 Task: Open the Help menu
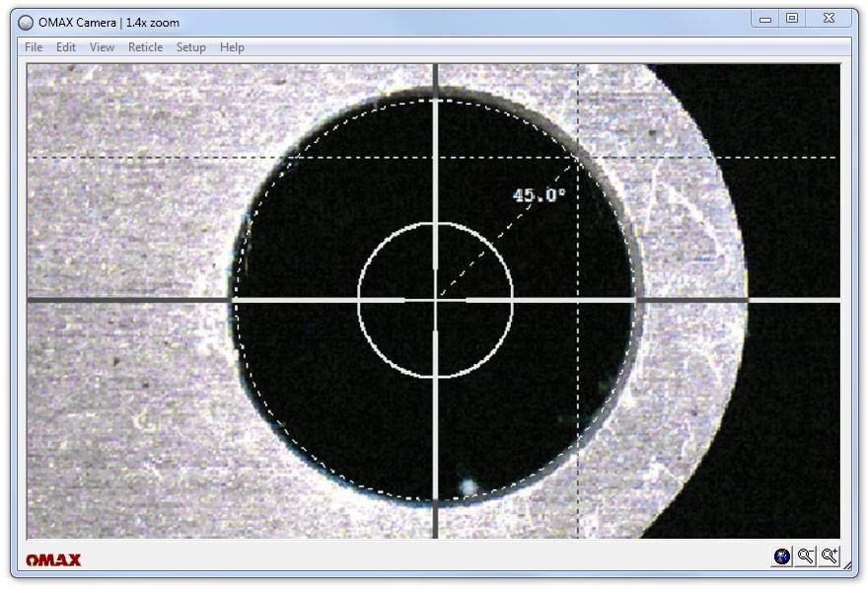(232, 47)
